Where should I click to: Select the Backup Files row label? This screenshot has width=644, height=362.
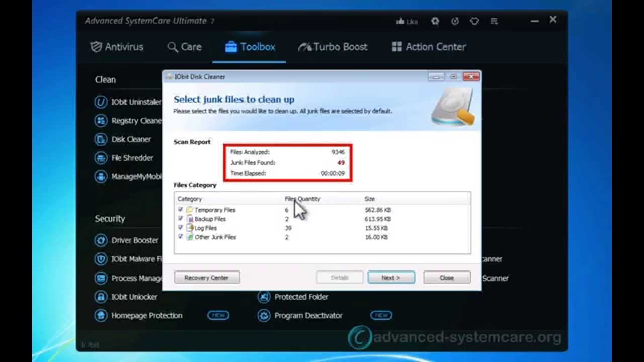pos(210,219)
